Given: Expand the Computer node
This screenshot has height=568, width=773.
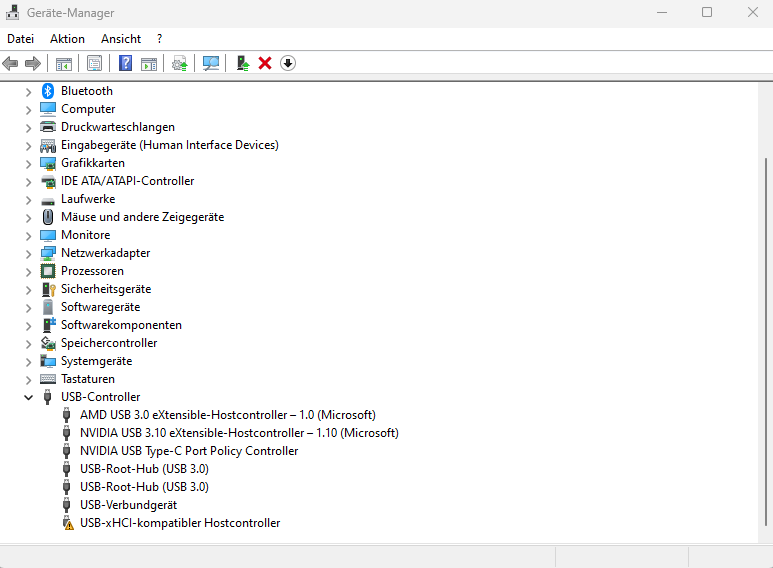Looking at the screenshot, I should pyautogui.click(x=28, y=109).
